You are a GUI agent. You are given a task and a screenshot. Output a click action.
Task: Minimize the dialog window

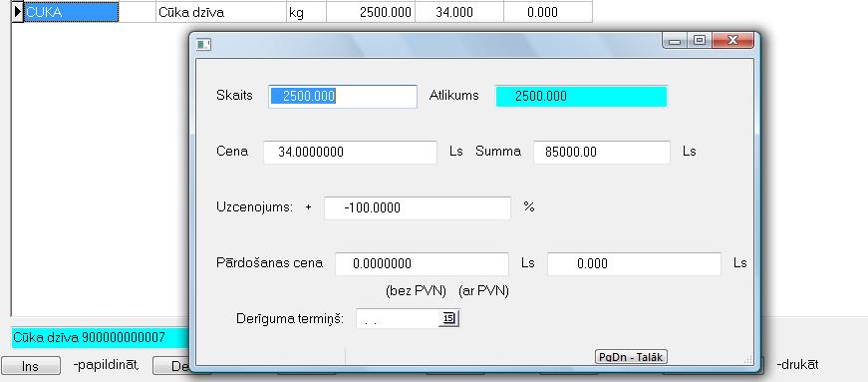(x=675, y=41)
